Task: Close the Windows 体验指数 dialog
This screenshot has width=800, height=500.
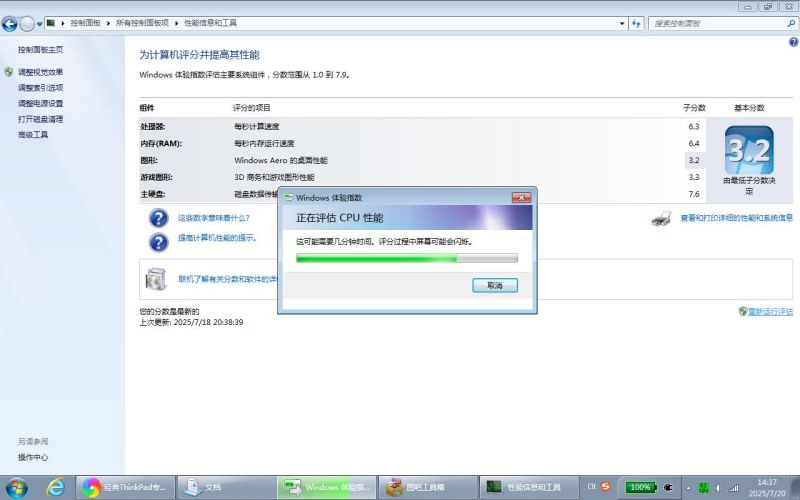Action: (521, 197)
